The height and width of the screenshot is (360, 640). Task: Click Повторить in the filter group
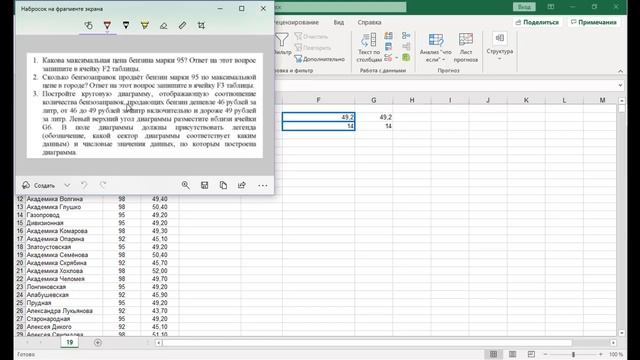pos(312,48)
